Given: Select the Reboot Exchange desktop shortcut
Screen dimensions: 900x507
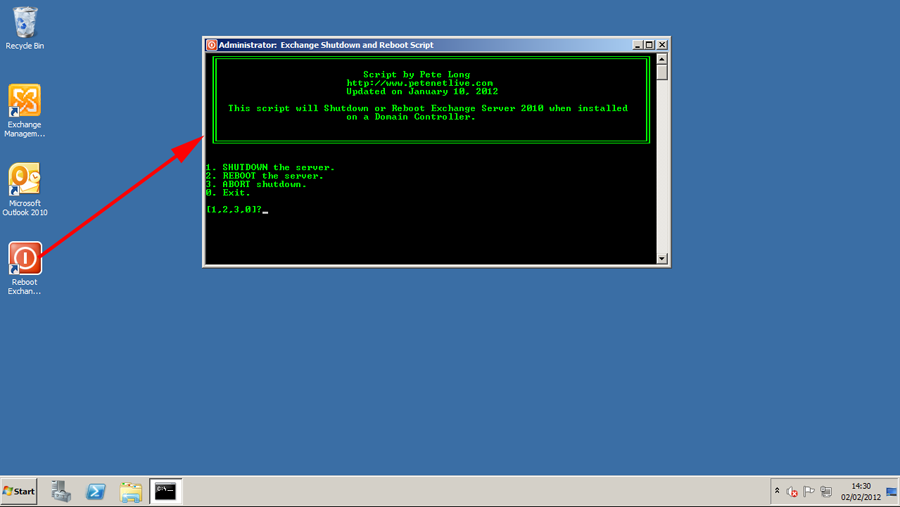Looking at the screenshot, I should tap(25, 268).
